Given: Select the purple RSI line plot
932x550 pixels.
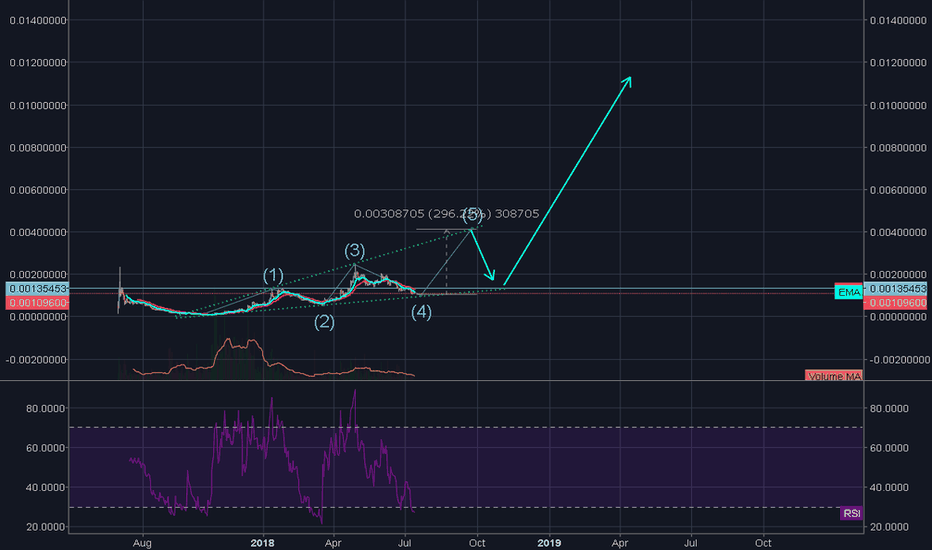Looking at the screenshot, I should coord(272,457).
